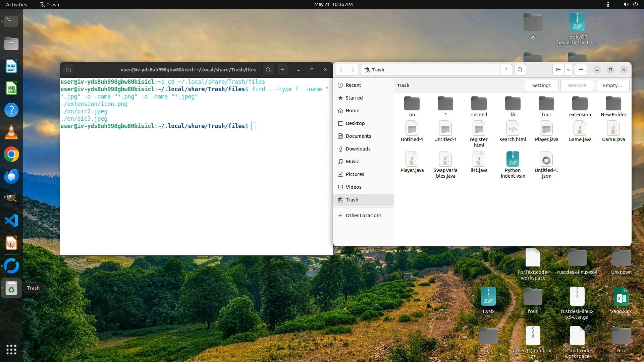Screen dimensions: 644x362
Task: Open Trash Settings button
Action: [541, 85]
